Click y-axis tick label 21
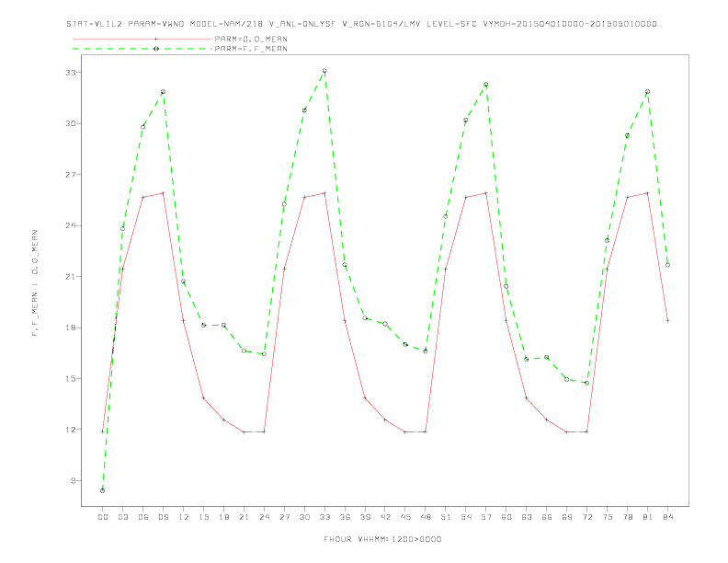Image resolution: width=728 pixels, height=563 pixels. click(x=71, y=277)
